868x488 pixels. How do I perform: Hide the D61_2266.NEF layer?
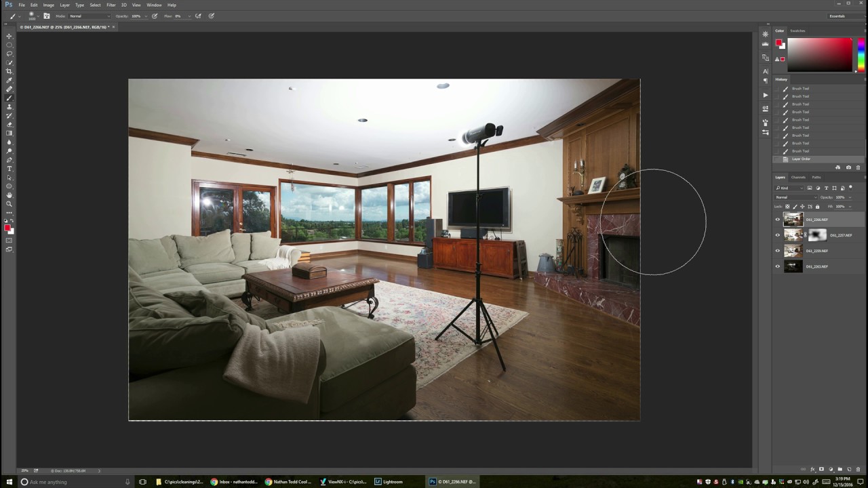point(778,220)
